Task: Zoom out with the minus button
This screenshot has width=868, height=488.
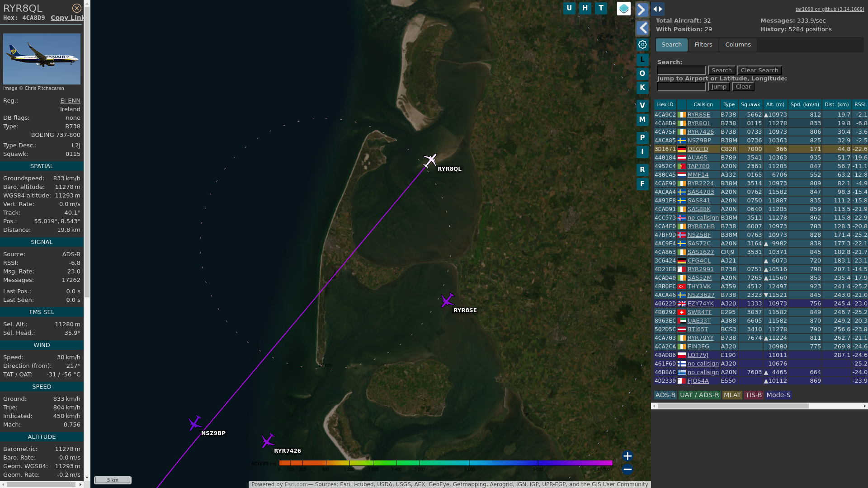Action: pyautogui.click(x=627, y=469)
